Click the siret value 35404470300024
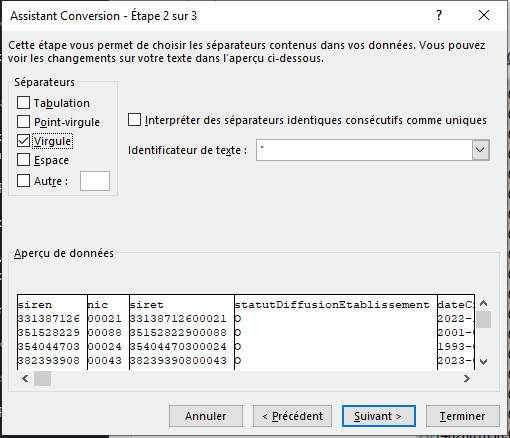This screenshot has width=510, height=438. (178, 347)
